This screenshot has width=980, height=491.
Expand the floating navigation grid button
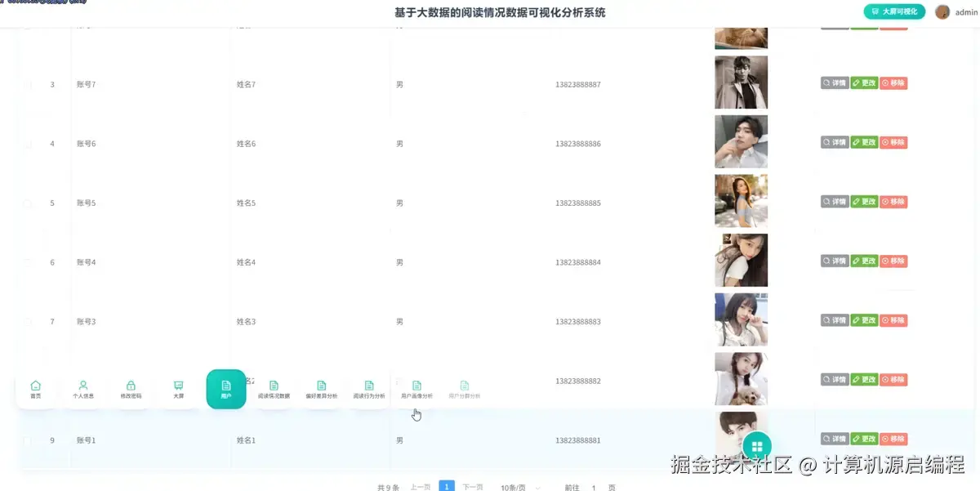[755, 445]
